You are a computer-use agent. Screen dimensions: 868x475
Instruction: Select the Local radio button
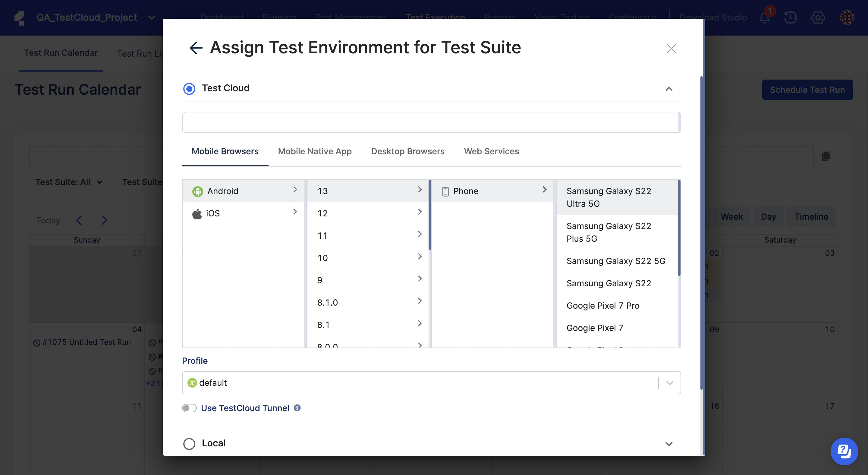pos(189,443)
